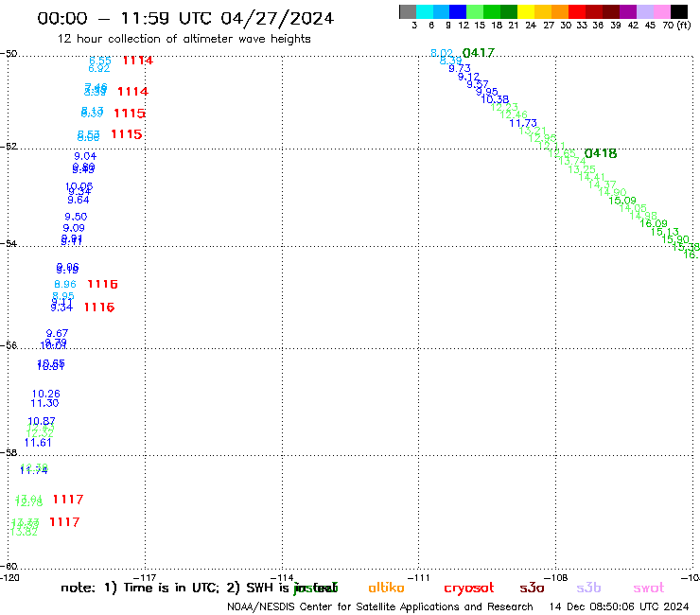The image size is (700, 615).
Task: Click the wave height value '16.09'
Action: (654, 223)
